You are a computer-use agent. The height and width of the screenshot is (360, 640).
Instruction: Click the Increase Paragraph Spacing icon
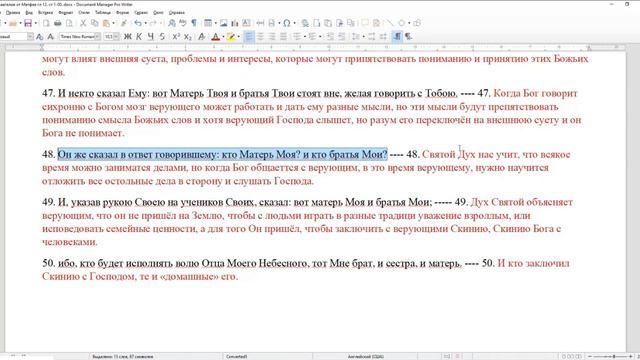(x=371, y=37)
